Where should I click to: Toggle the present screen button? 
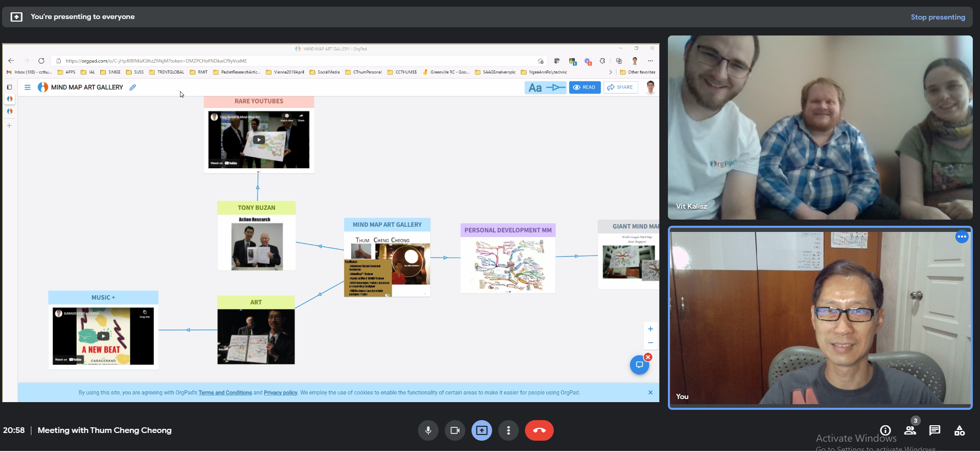click(x=482, y=430)
